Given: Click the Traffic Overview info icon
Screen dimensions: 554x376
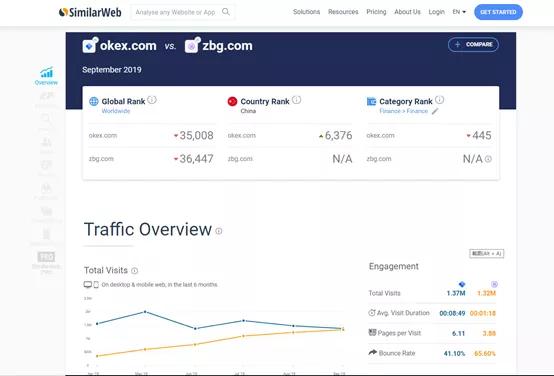Looking at the screenshot, I should coord(219,231).
